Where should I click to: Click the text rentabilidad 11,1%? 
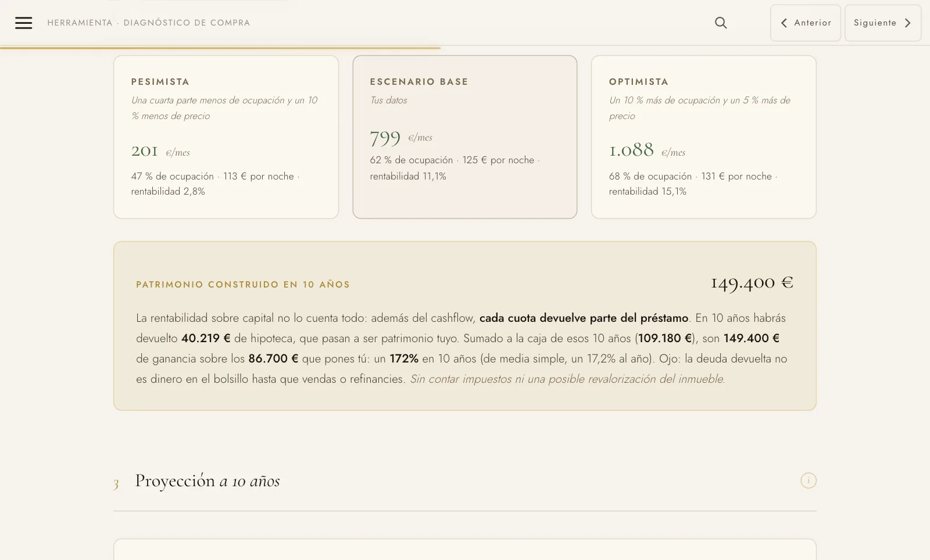pyautogui.click(x=408, y=176)
